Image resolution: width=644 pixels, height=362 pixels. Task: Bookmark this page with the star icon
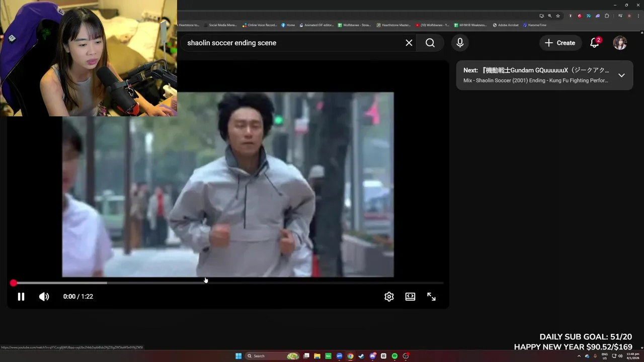coord(557,16)
